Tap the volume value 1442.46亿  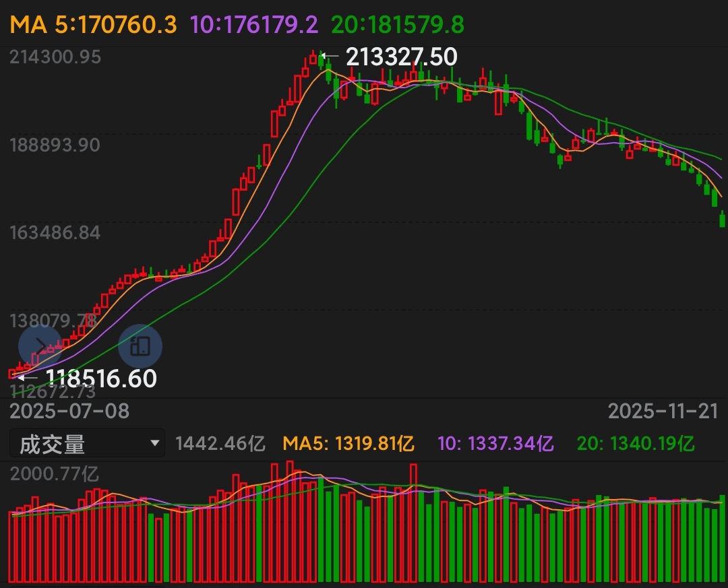[220, 444]
